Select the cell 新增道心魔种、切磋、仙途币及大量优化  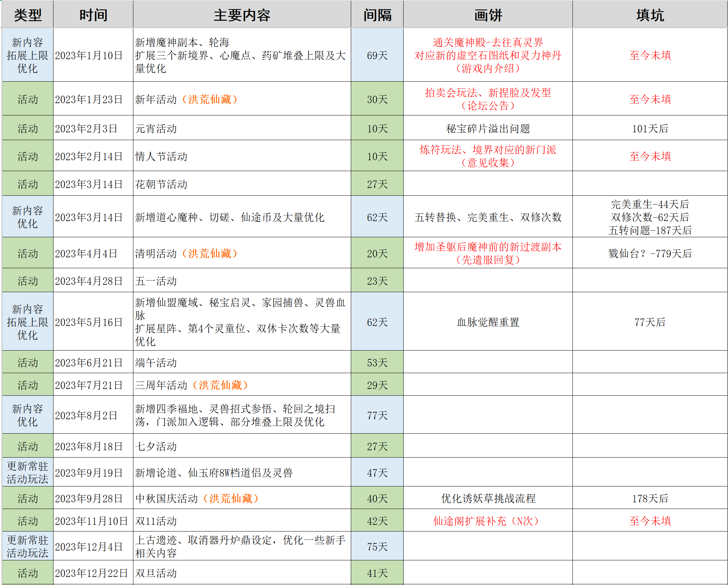click(242, 217)
